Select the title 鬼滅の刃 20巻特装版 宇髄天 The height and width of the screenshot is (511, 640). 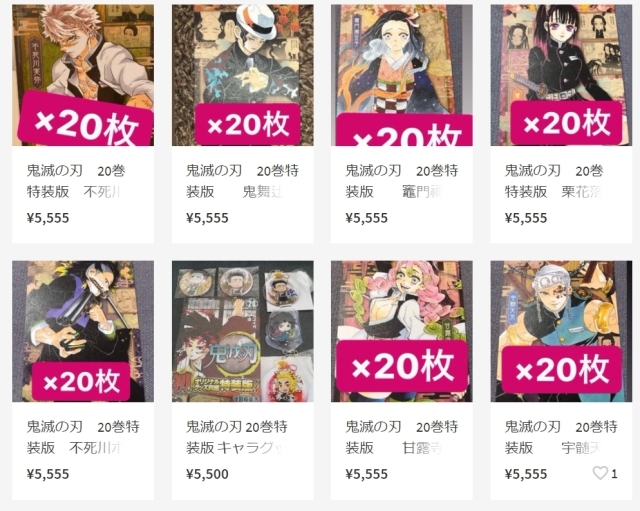tap(561, 437)
